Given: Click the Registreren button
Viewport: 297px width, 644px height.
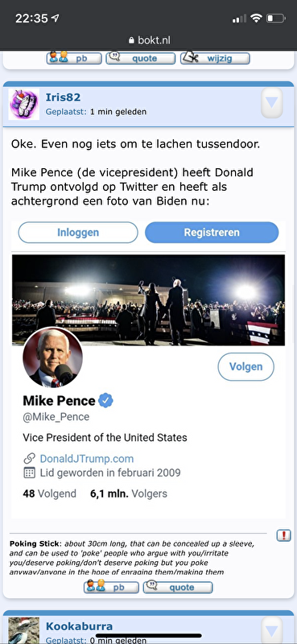Looking at the screenshot, I should [x=212, y=233].
